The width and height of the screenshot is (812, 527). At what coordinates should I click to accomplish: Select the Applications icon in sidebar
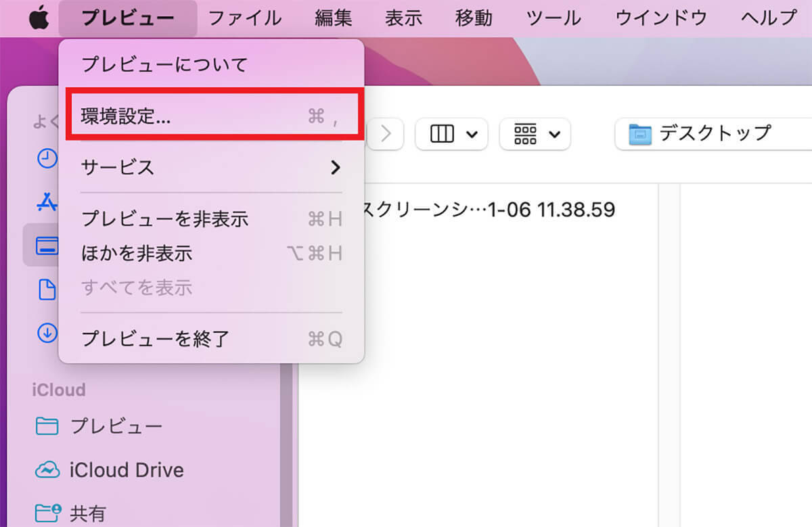[46, 202]
